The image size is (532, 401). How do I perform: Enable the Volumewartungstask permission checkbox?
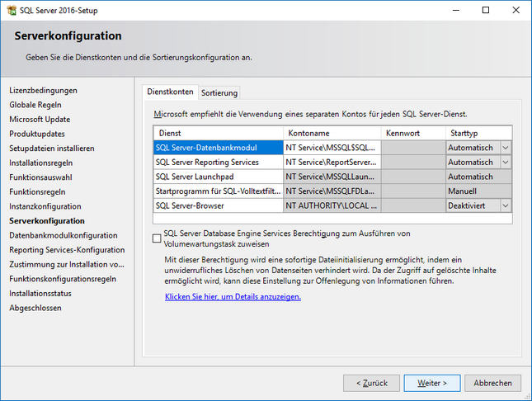(x=157, y=238)
